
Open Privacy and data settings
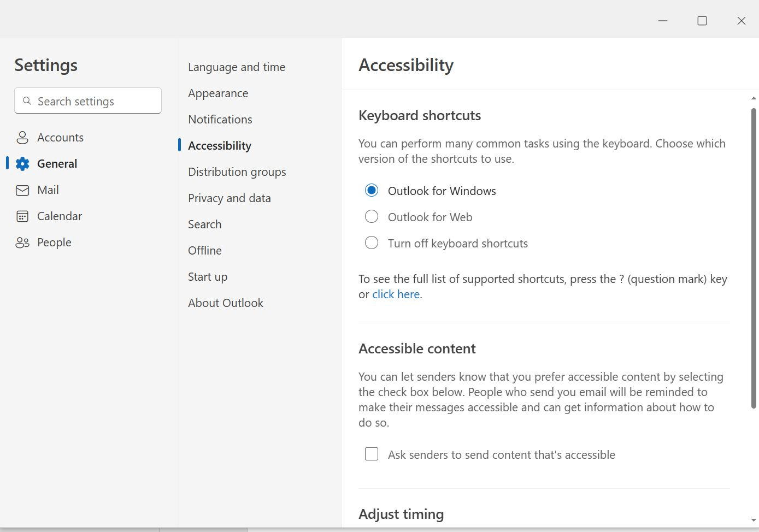tap(230, 198)
